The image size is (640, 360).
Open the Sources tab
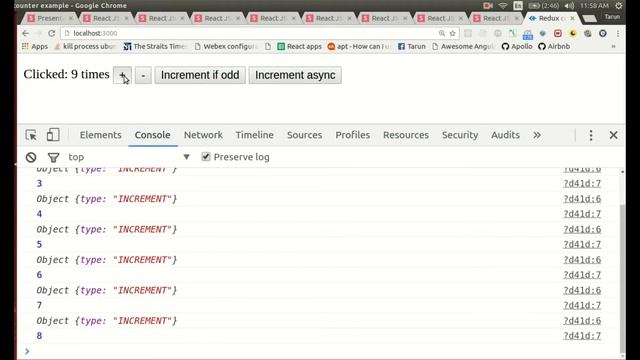304,135
